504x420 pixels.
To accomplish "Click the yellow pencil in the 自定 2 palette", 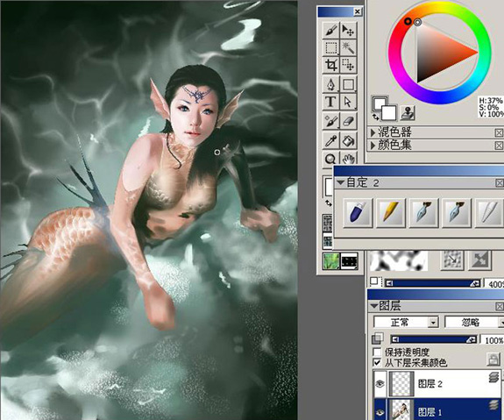I will pyautogui.click(x=391, y=212).
